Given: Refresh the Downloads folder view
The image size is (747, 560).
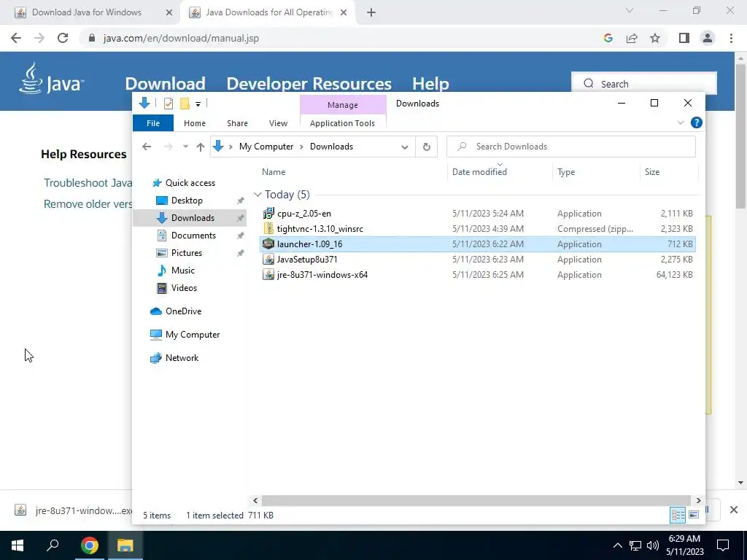Looking at the screenshot, I should (x=426, y=147).
